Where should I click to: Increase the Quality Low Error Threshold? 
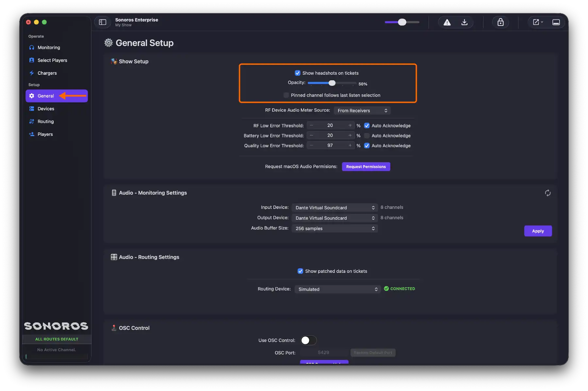tap(350, 146)
